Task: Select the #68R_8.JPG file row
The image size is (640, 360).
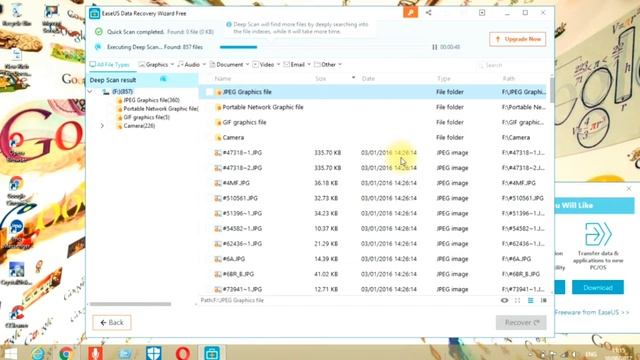Action: (x=373, y=274)
